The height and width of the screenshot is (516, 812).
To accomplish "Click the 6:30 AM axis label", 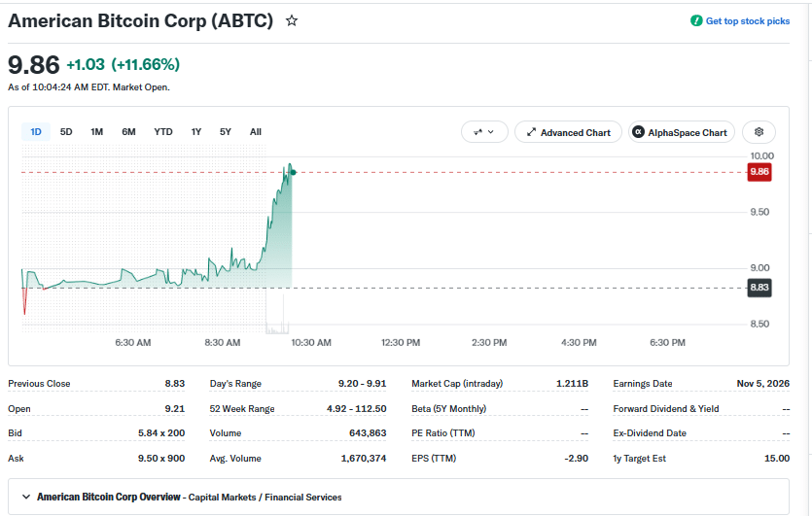I will click(133, 343).
